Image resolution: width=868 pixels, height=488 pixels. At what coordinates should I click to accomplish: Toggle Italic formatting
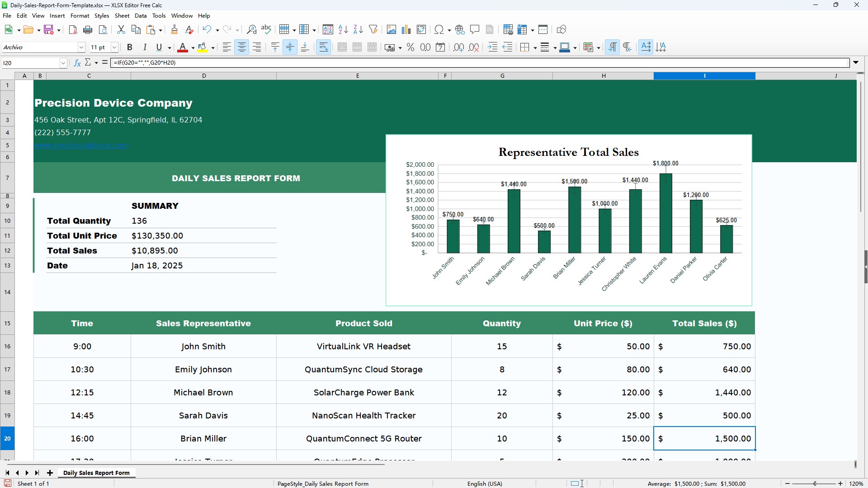[x=145, y=47]
